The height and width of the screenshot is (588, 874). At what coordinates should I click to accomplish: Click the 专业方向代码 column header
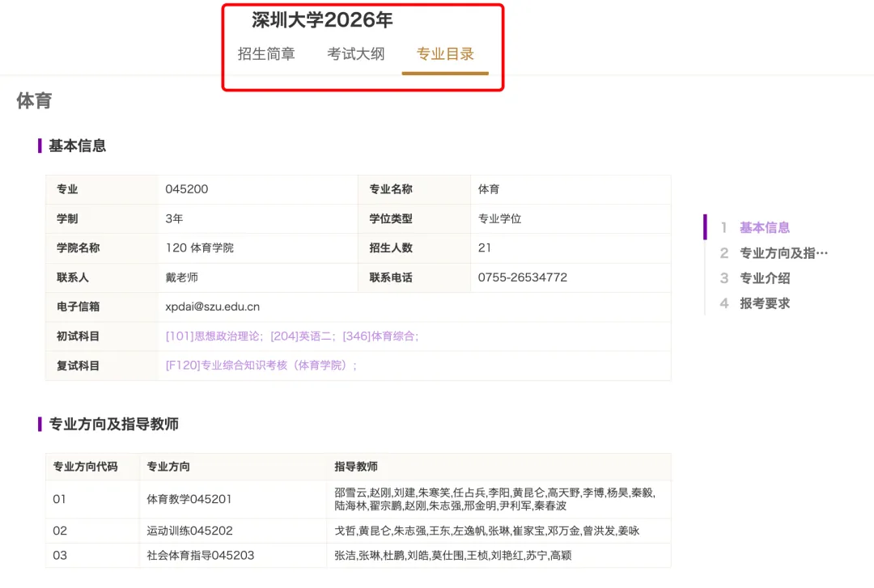85,467
